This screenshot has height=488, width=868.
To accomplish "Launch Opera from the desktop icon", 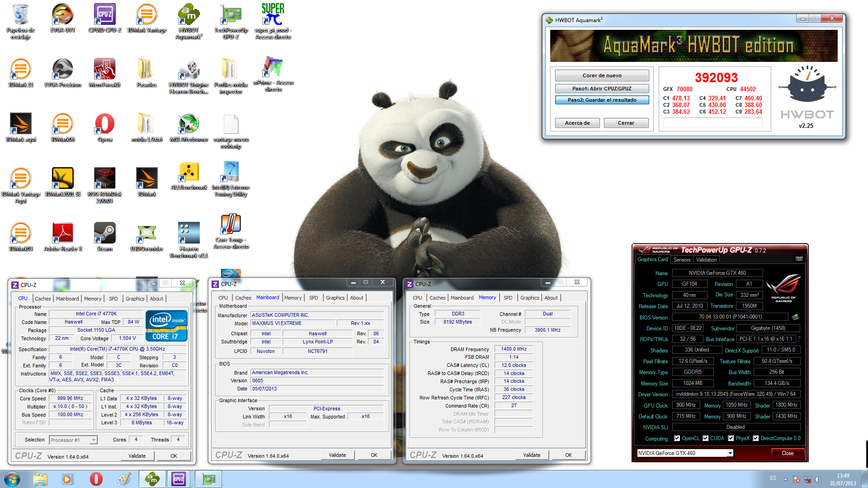I will [105, 127].
